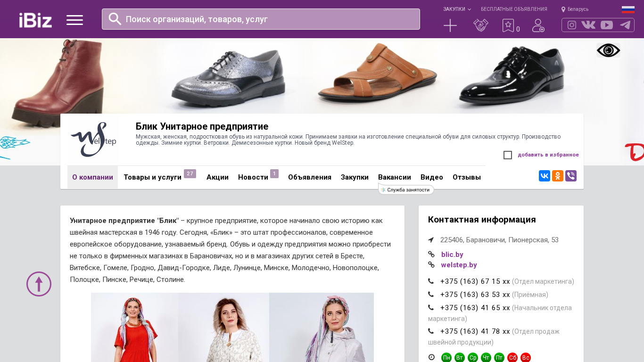Share company page on Odnoklassniki
Image resolution: width=644 pixels, height=362 pixels.
(558, 176)
